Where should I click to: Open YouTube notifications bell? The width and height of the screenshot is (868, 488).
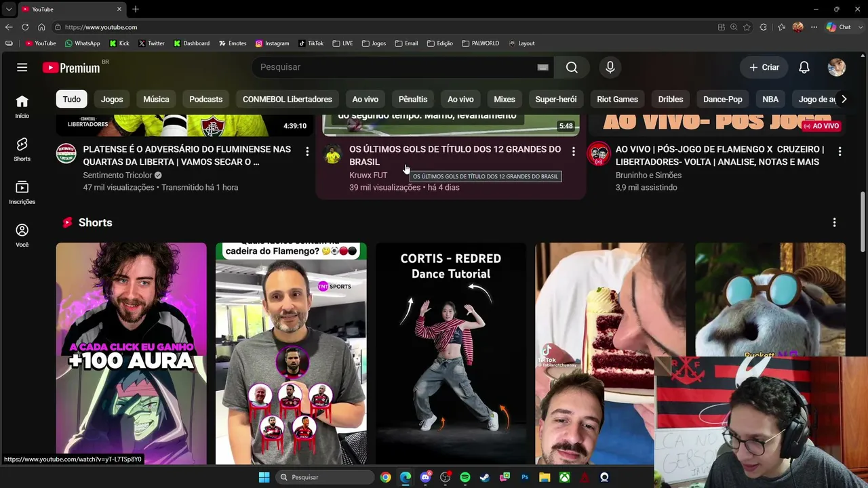pyautogui.click(x=804, y=67)
